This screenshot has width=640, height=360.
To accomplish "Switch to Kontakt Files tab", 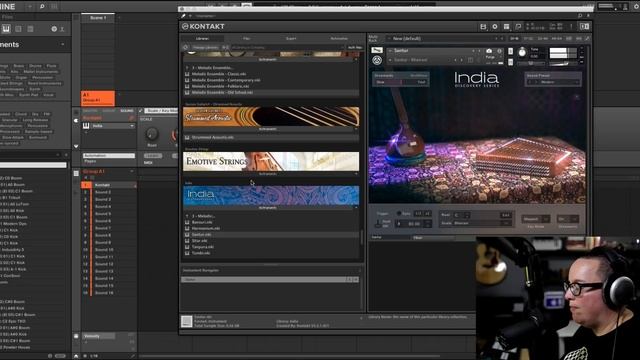I will [247, 38].
